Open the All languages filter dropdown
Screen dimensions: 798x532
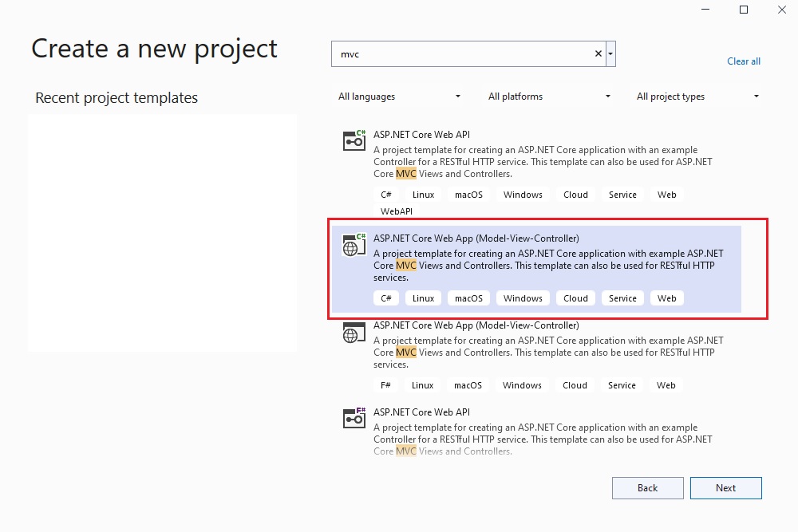point(400,97)
